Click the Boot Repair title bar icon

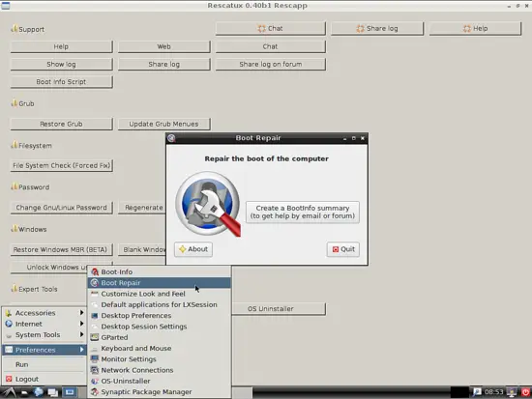(x=171, y=138)
